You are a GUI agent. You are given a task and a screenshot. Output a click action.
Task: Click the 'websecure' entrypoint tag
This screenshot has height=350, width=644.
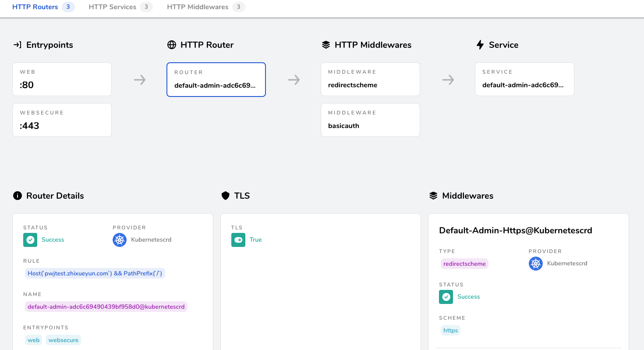(64, 340)
